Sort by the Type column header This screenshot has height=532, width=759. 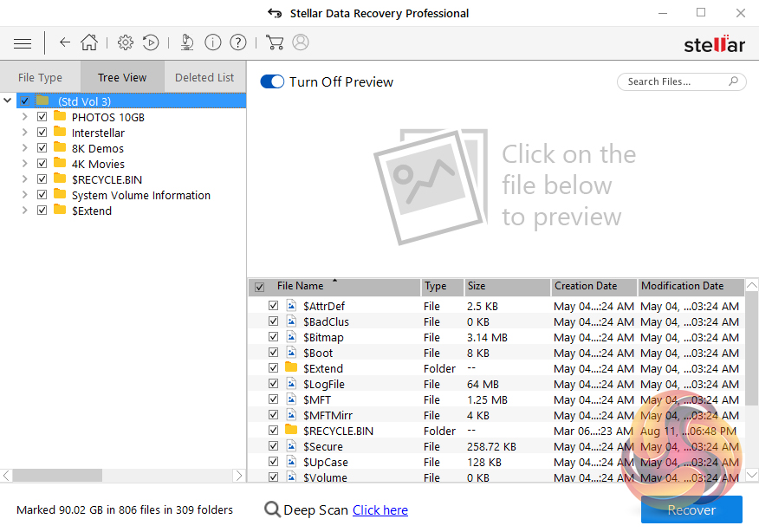(x=443, y=287)
